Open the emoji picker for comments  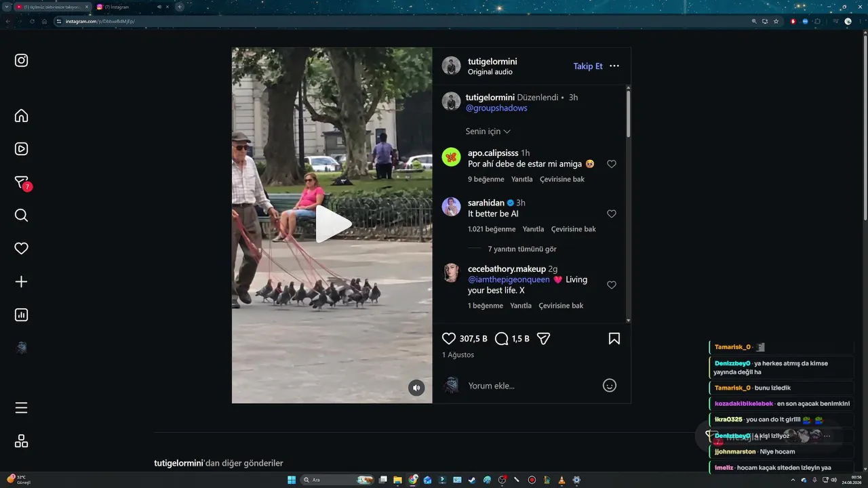[610, 386]
